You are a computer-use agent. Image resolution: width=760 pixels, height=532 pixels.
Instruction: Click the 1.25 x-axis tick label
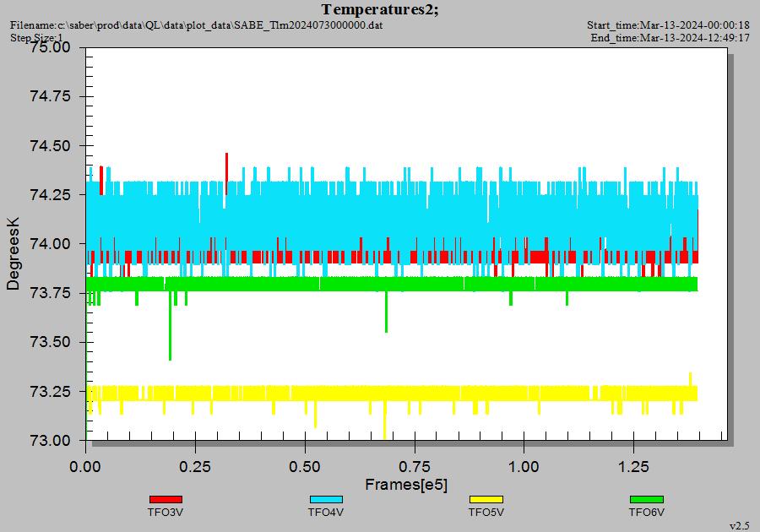click(633, 467)
